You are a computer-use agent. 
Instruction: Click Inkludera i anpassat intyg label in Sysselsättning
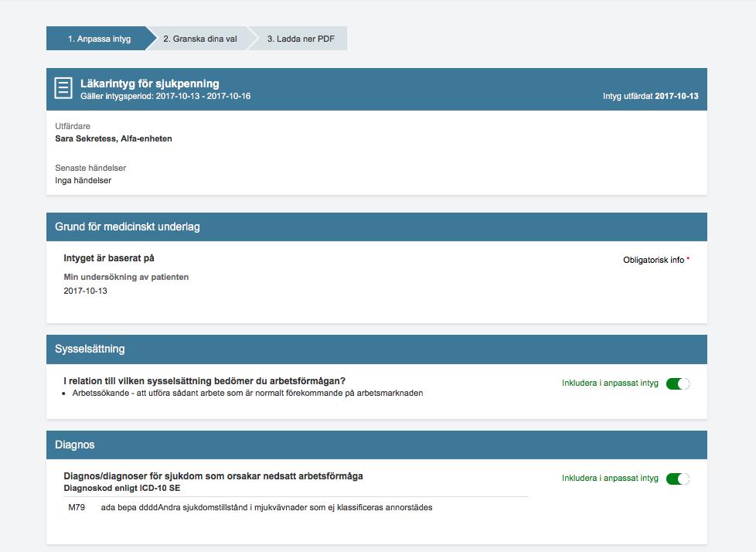click(610, 383)
